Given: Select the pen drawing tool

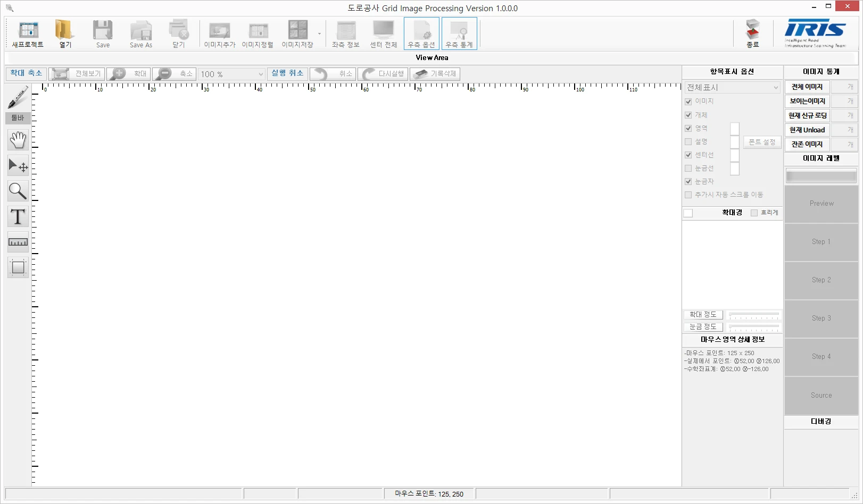Looking at the screenshot, I should click(x=18, y=97).
